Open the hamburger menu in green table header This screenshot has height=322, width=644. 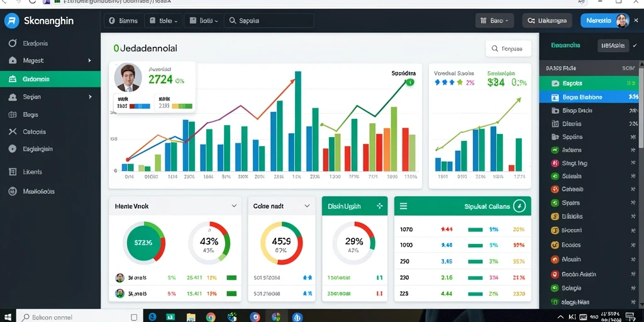[x=403, y=206]
